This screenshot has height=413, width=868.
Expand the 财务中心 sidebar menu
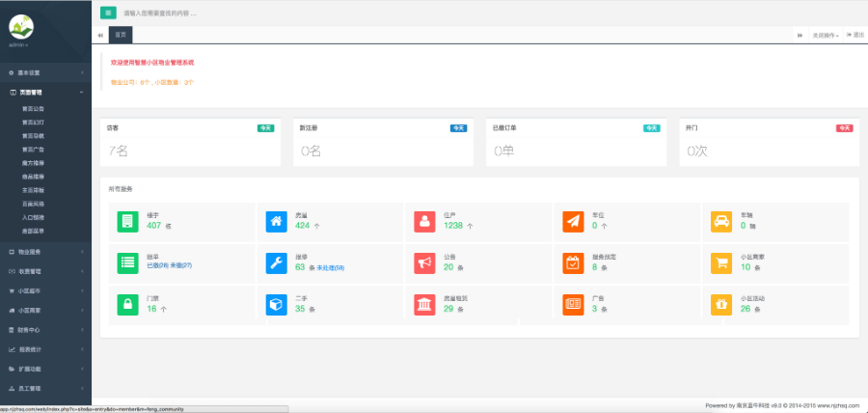tap(45, 329)
